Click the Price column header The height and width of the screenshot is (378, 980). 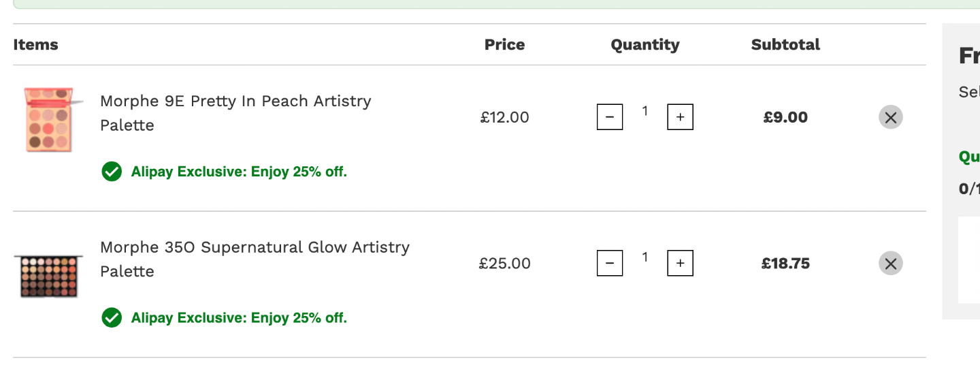click(x=504, y=45)
